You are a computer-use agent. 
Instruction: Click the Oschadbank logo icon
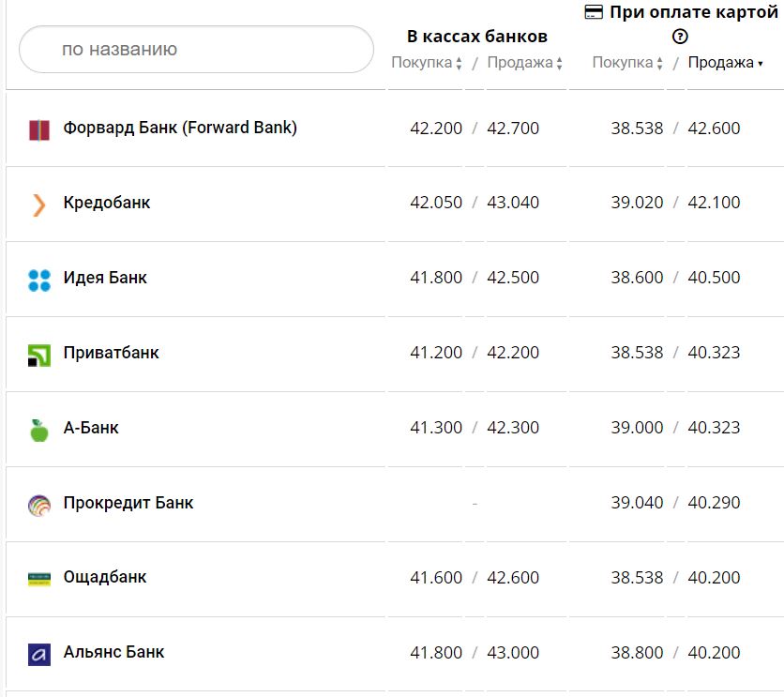[38, 579]
